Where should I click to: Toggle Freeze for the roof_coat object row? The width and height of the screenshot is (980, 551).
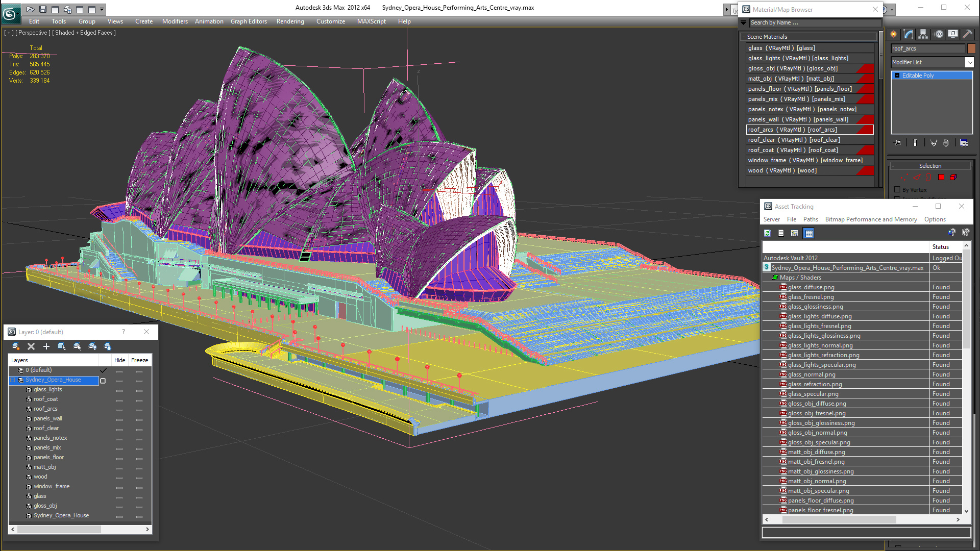(139, 400)
